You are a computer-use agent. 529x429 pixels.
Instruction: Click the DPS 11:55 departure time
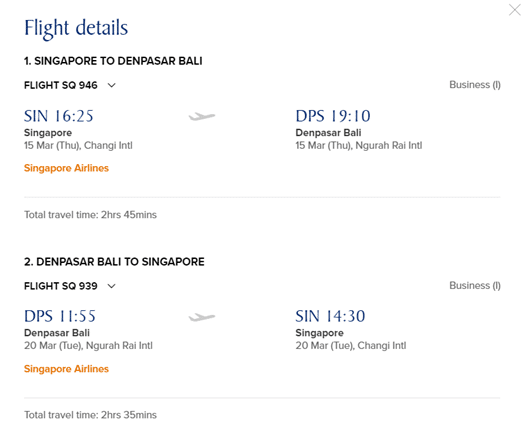(x=60, y=316)
